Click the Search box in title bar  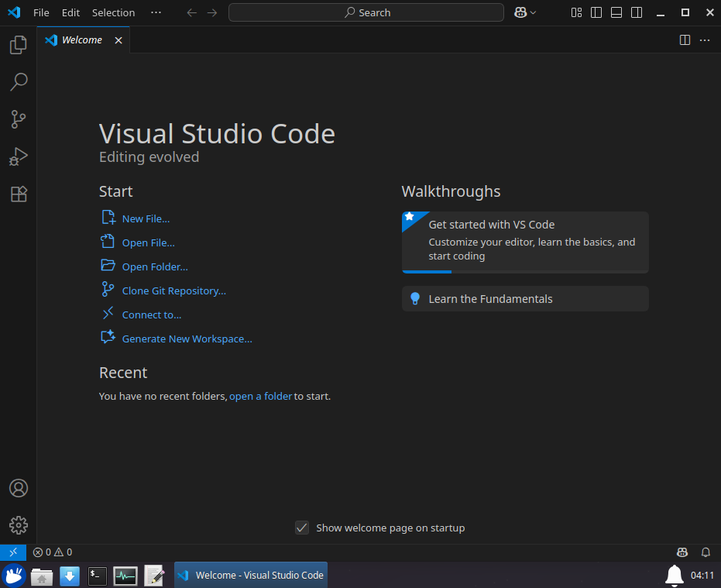(x=366, y=12)
